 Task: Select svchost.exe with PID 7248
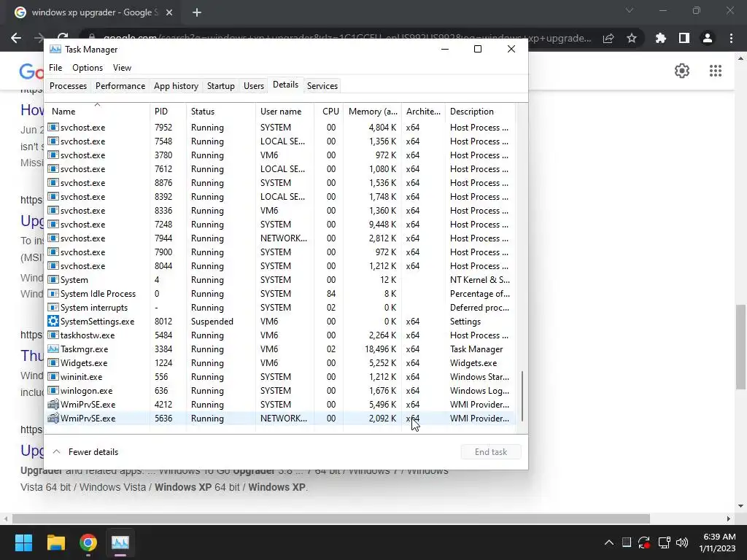point(280,225)
